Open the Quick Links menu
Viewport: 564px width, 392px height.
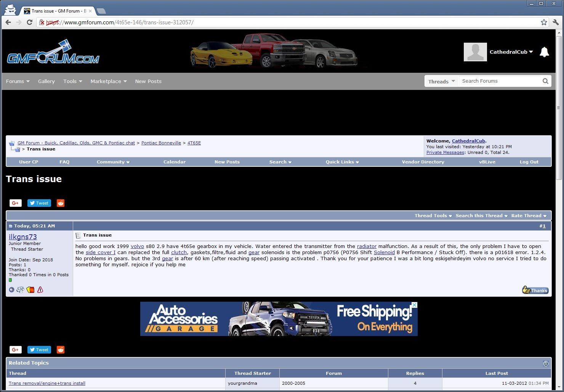342,162
